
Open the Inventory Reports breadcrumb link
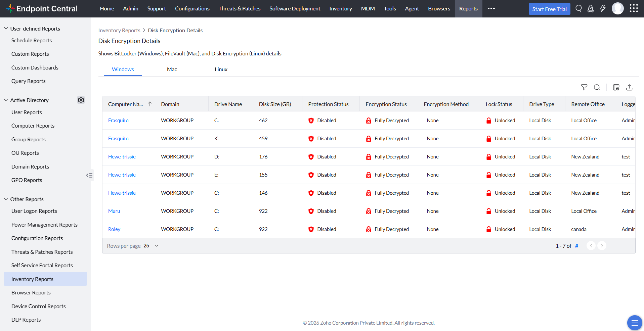(x=119, y=30)
